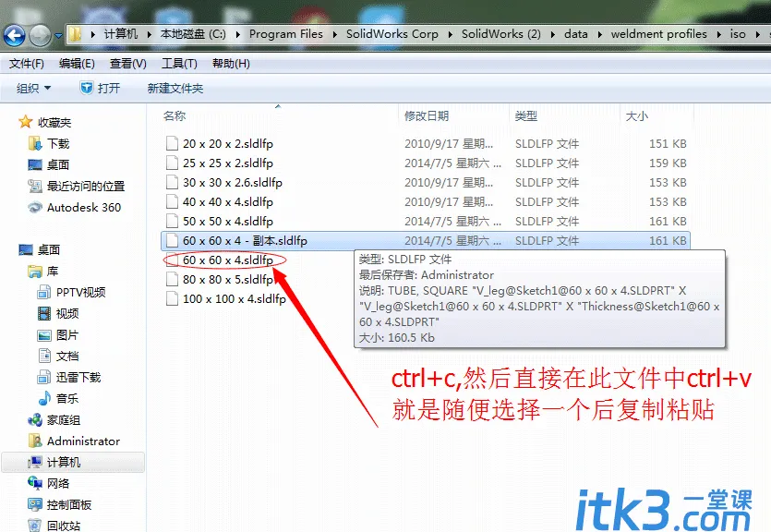This screenshot has height=532, width=771.
Task: Select data in the address breadcrumb
Action: 576,34
